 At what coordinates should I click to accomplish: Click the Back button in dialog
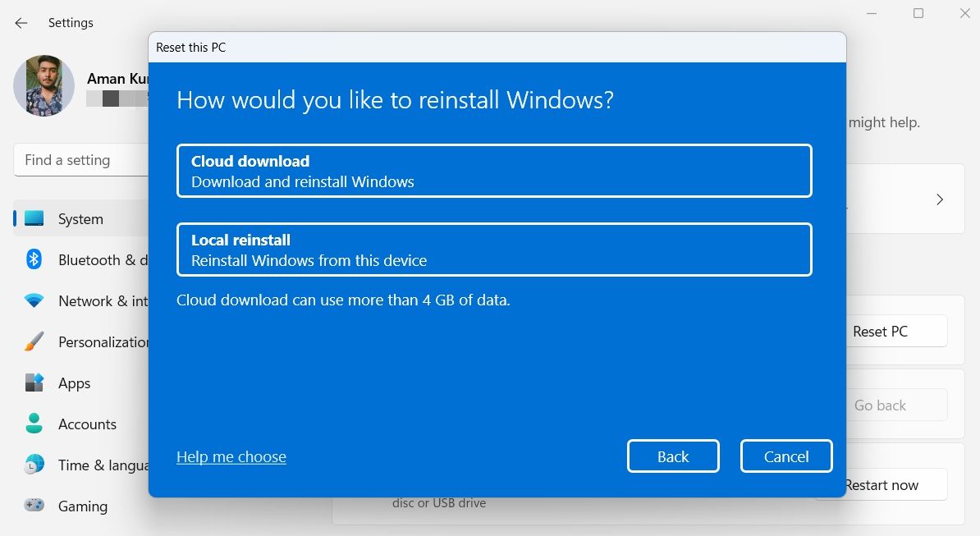(x=673, y=456)
